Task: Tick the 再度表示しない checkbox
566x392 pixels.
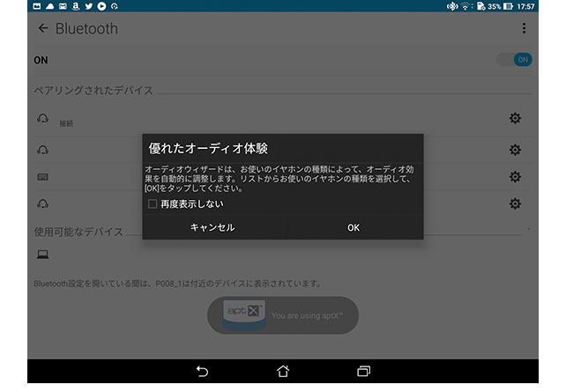Action: 153,204
